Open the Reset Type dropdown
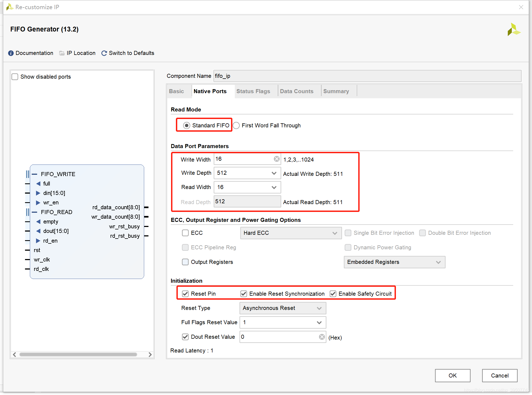The height and width of the screenshot is (395, 532). pyautogui.click(x=319, y=308)
